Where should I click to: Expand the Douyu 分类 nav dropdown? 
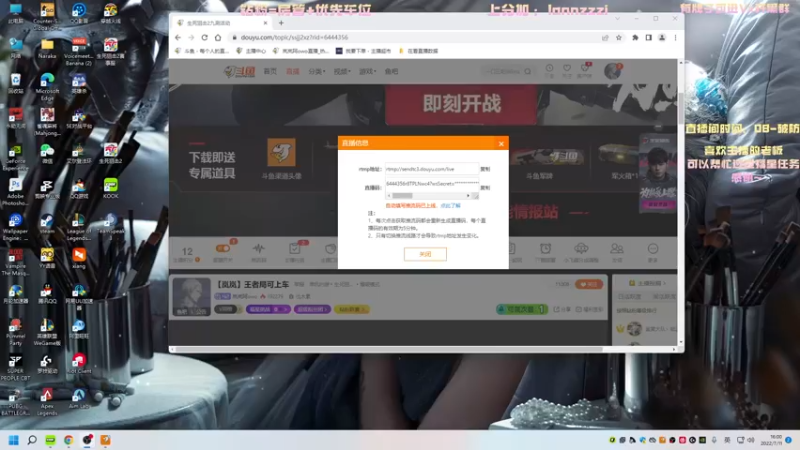(316, 71)
